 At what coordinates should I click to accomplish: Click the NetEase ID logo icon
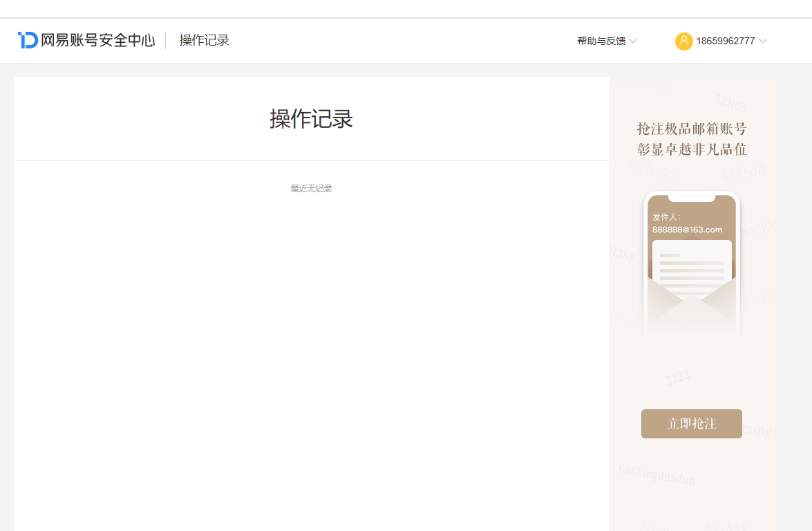[x=28, y=40]
